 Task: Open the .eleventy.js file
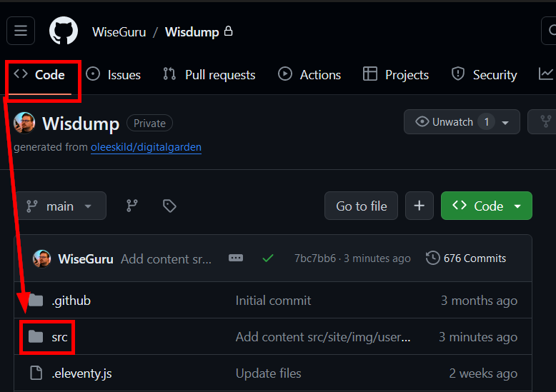pyautogui.click(x=81, y=373)
